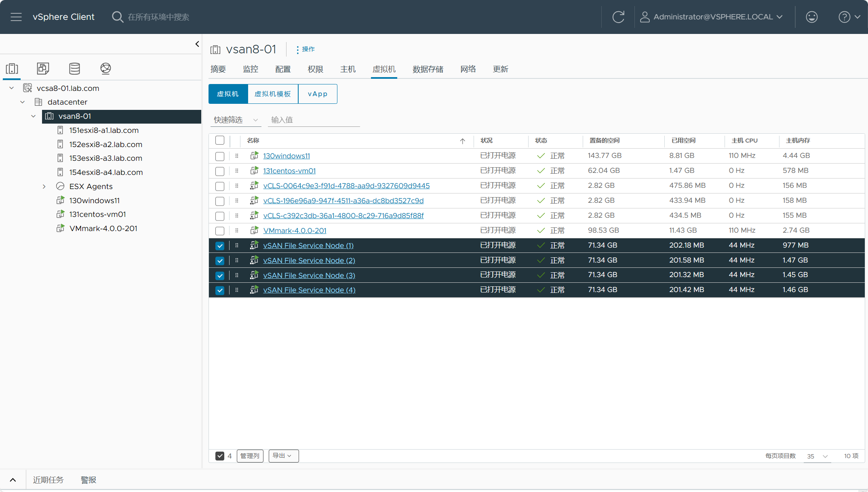Click the datacenter icon in tree
The width and height of the screenshot is (868, 492).
[x=38, y=102]
